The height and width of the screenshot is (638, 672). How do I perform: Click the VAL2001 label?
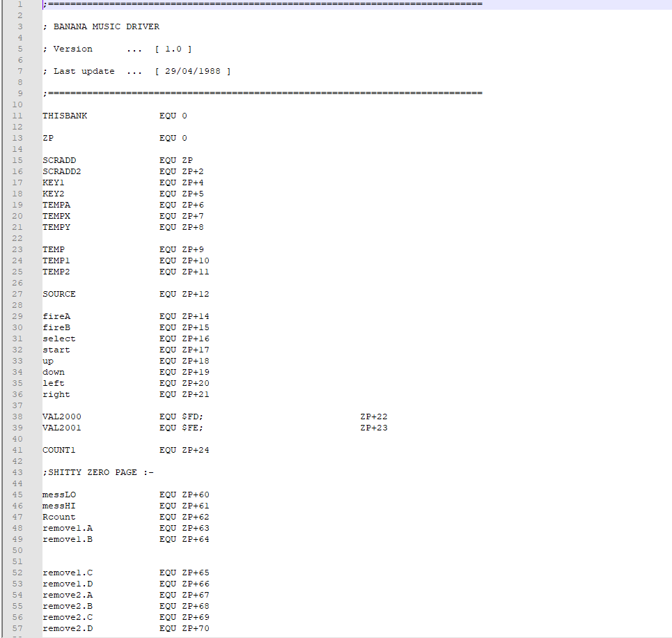pos(62,428)
